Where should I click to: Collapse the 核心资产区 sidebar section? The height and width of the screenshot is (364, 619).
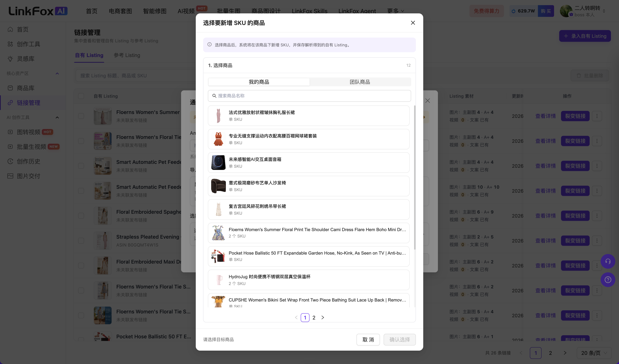point(57,73)
